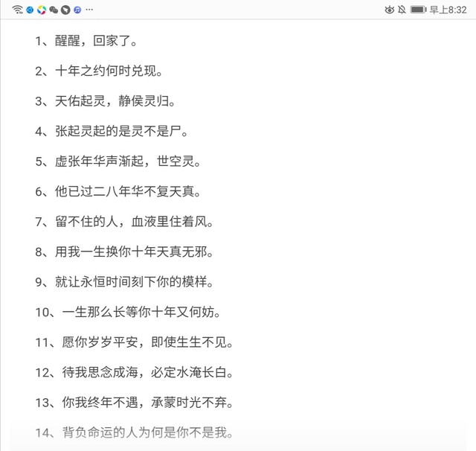Tap the battery indicator icon
The width and height of the screenshot is (476, 451).
pos(418,9)
